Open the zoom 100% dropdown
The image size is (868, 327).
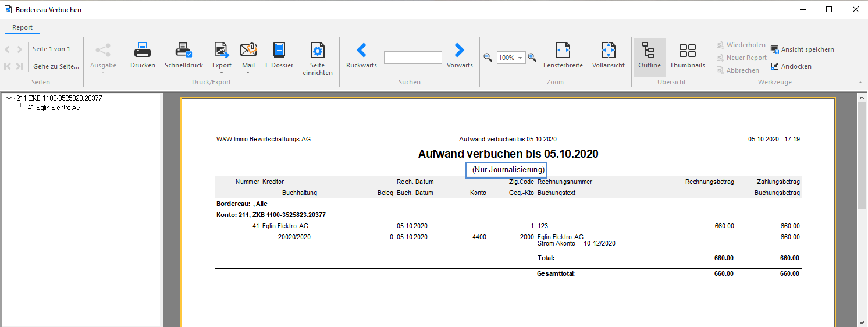click(x=519, y=58)
